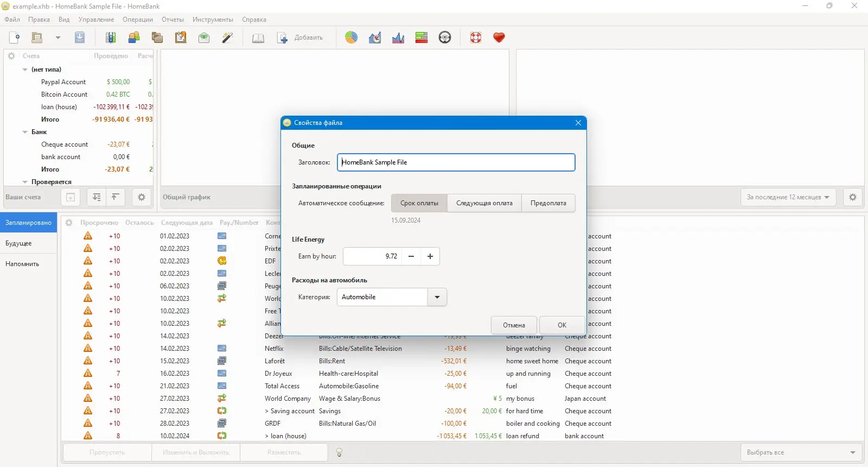Select the loan (house) account row
868x467 pixels.
[79, 107]
